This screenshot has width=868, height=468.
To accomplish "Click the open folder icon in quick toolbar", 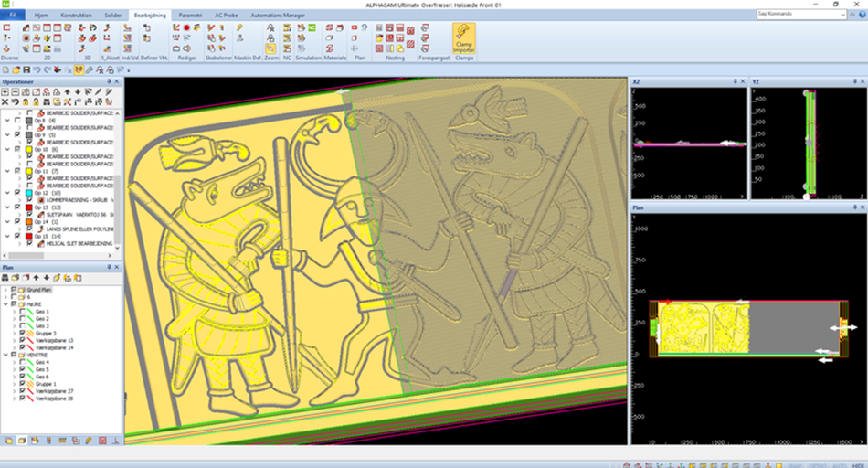I will 16,69.
